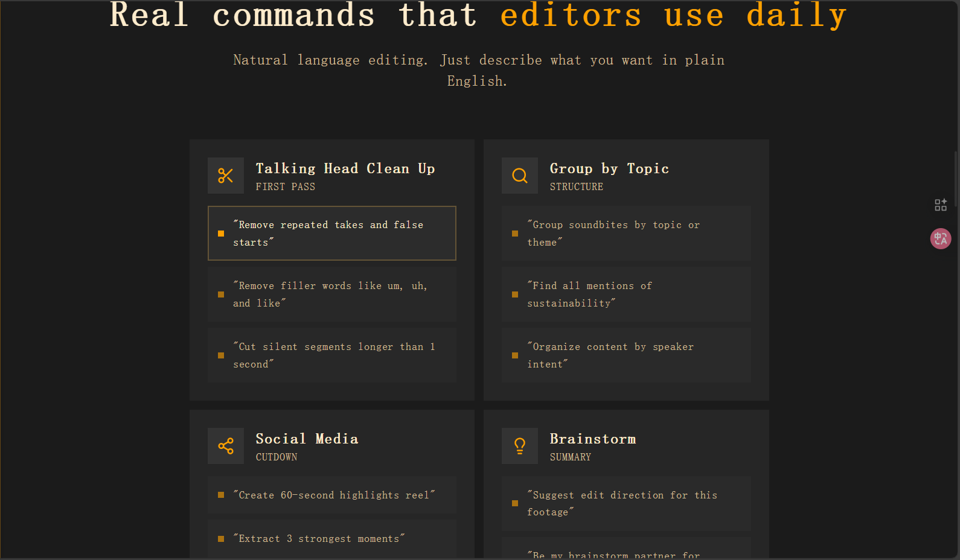Choose "Suggest edit direction for this footage"
The image size is (960, 560).
(626, 504)
